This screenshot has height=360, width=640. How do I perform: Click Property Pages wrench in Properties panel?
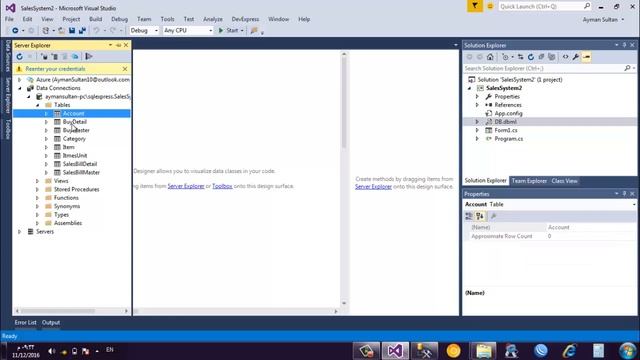[x=493, y=216]
